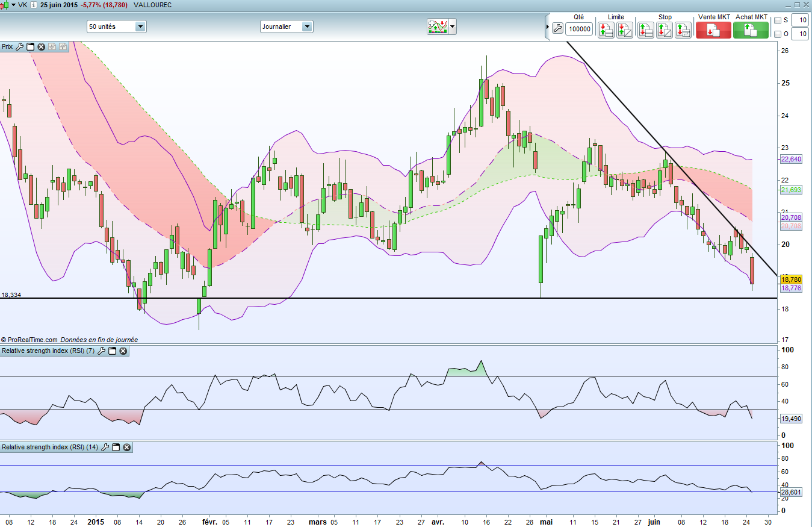Click the Limite label in trading toolbar
812x527 pixels.
click(616, 17)
